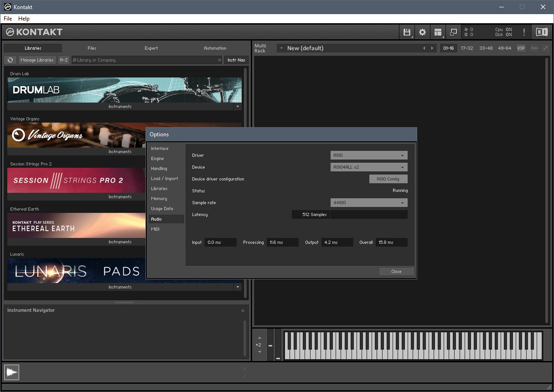Click the waveform icon at bottom left

pos(12,372)
